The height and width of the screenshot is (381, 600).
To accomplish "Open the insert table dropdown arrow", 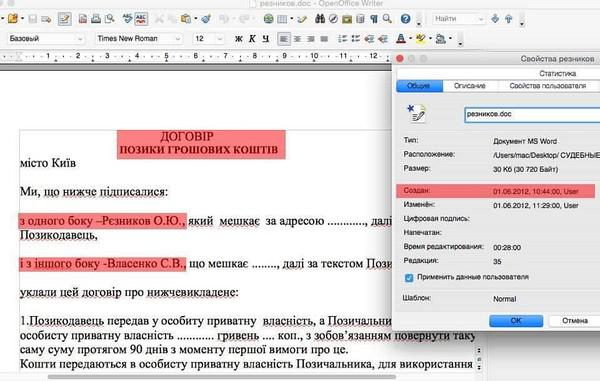I will click(x=291, y=19).
